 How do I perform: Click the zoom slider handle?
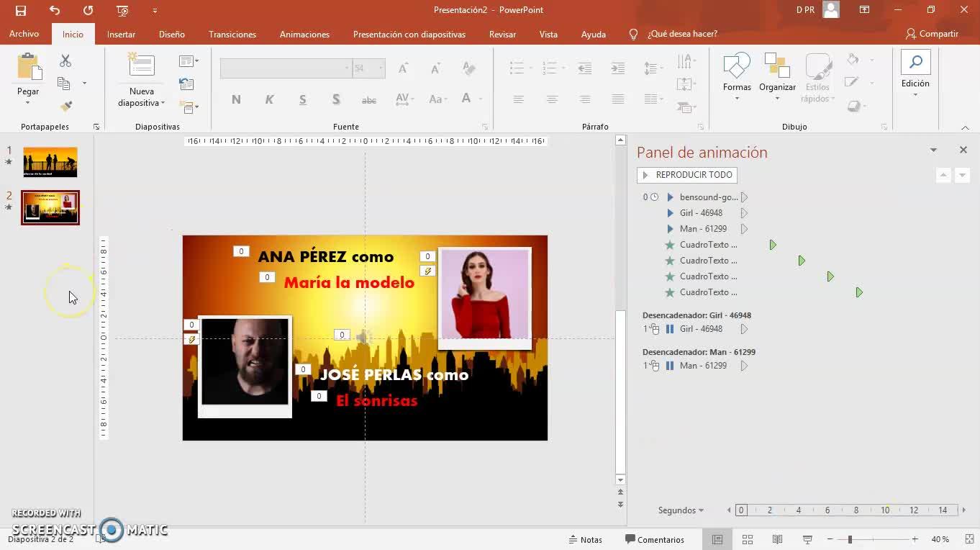pyautogui.click(x=850, y=539)
